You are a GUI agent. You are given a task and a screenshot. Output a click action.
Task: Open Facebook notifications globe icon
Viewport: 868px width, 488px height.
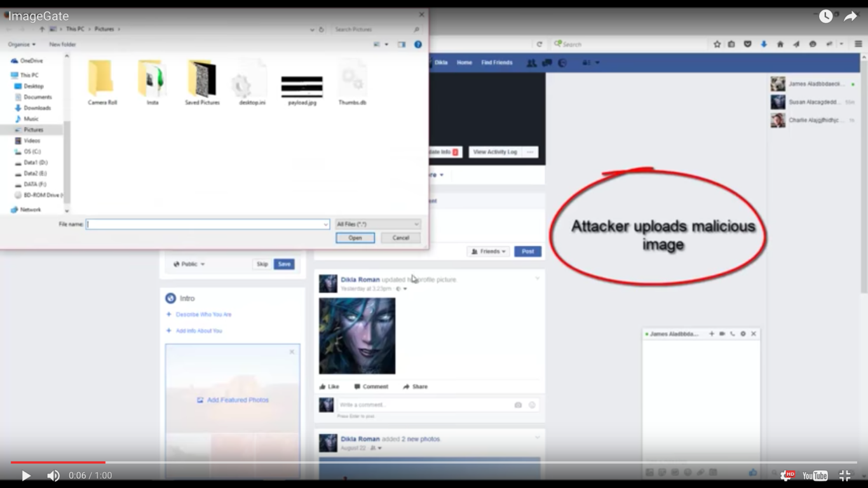click(562, 63)
